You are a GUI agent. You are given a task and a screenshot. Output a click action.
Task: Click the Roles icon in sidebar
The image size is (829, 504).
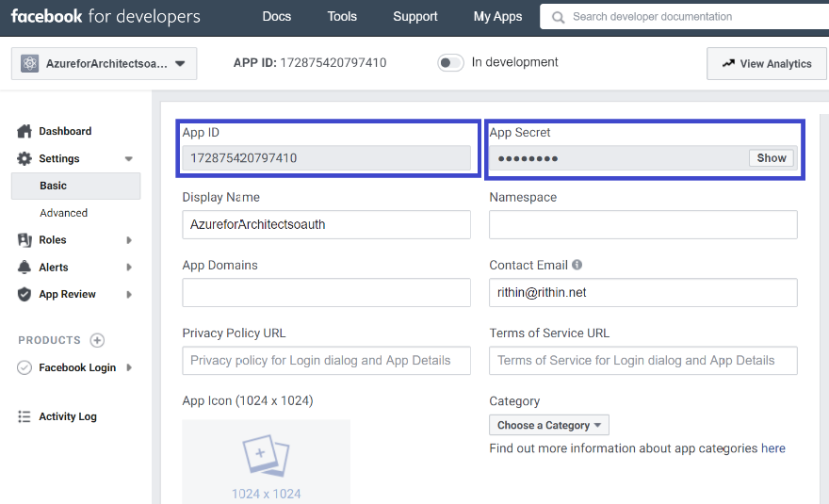[24, 240]
